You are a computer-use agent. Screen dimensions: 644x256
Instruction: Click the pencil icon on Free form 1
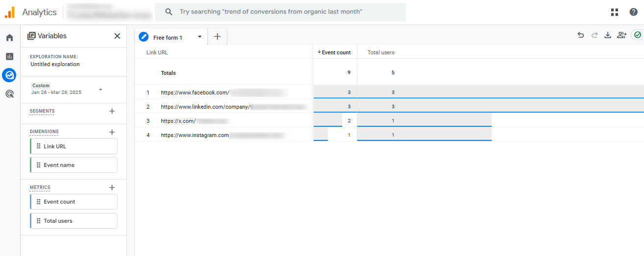tap(144, 37)
